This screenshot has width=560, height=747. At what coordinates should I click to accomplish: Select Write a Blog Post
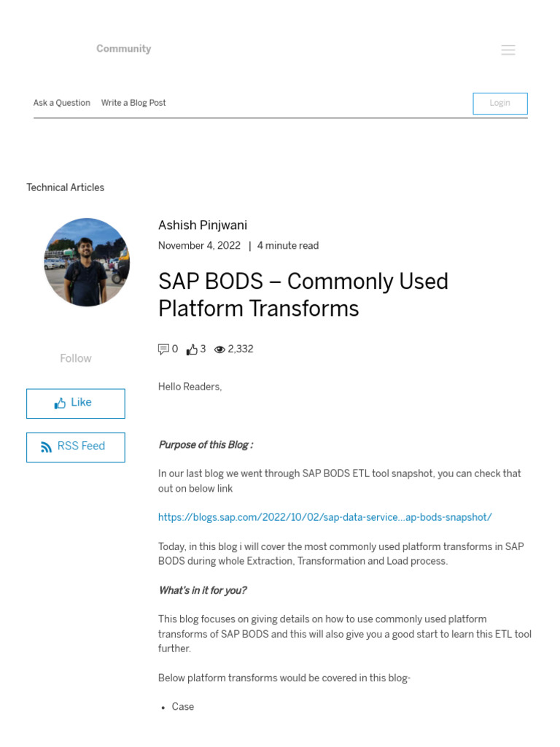pos(133,103)
